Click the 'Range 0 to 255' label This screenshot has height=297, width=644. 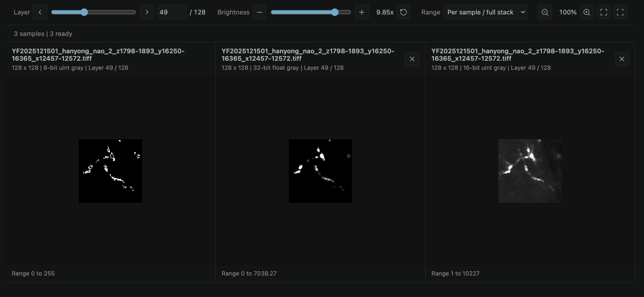click(33, 273)
